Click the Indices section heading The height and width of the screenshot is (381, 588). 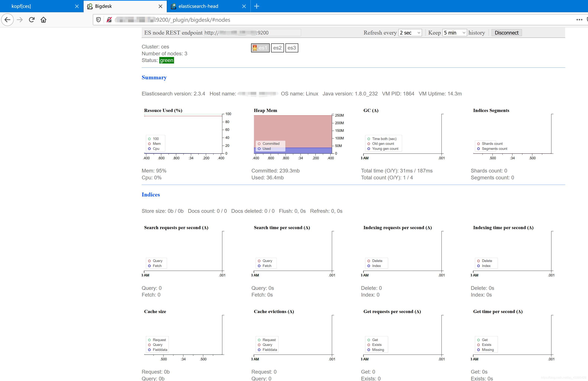[x=151, y=195]
